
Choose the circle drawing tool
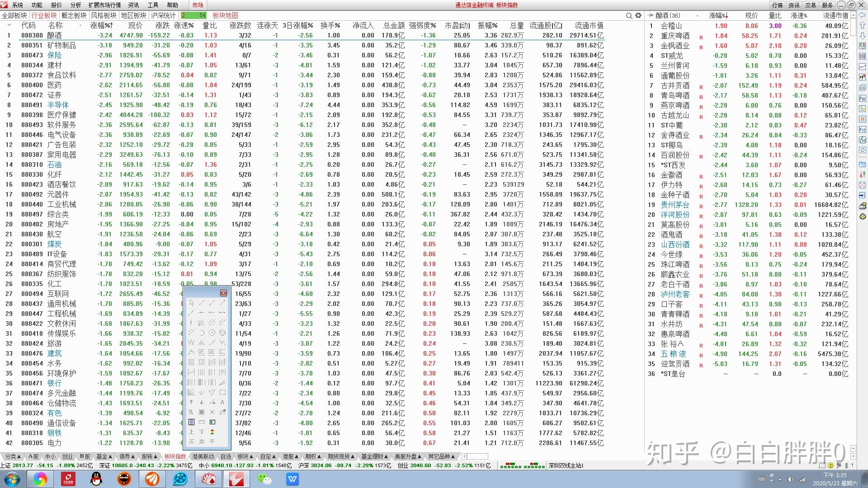pos(212,333)
